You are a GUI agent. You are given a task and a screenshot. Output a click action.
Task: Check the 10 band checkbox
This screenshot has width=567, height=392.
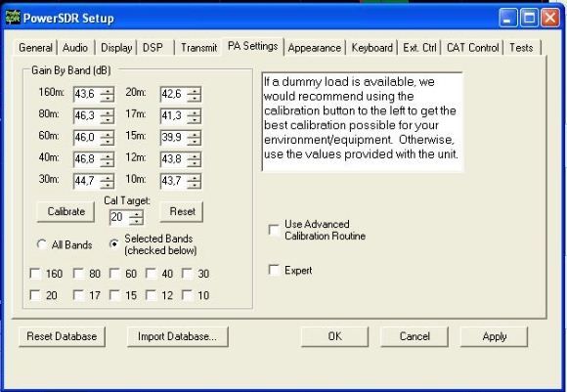click(x=187, y=295)
